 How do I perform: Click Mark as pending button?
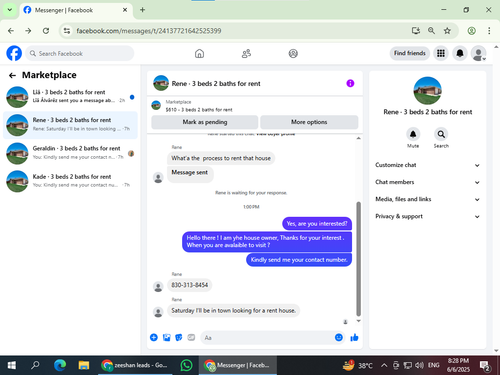point(205,122)
